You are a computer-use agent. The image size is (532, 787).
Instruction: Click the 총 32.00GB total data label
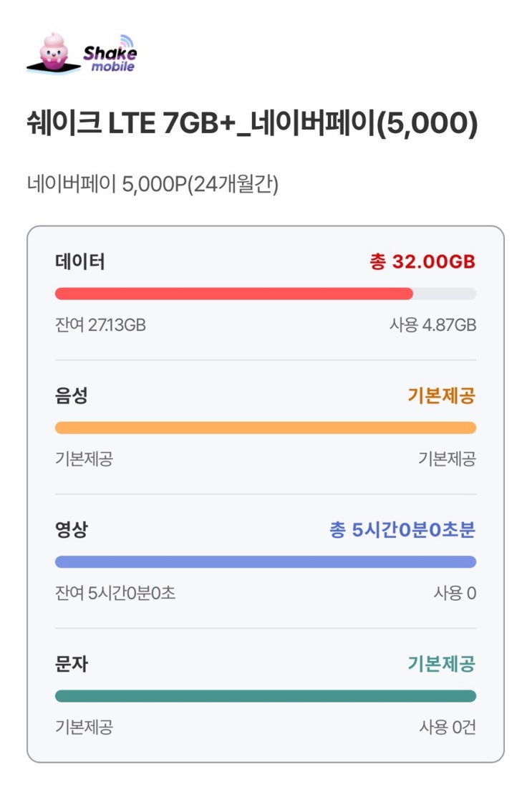(422, 262)
